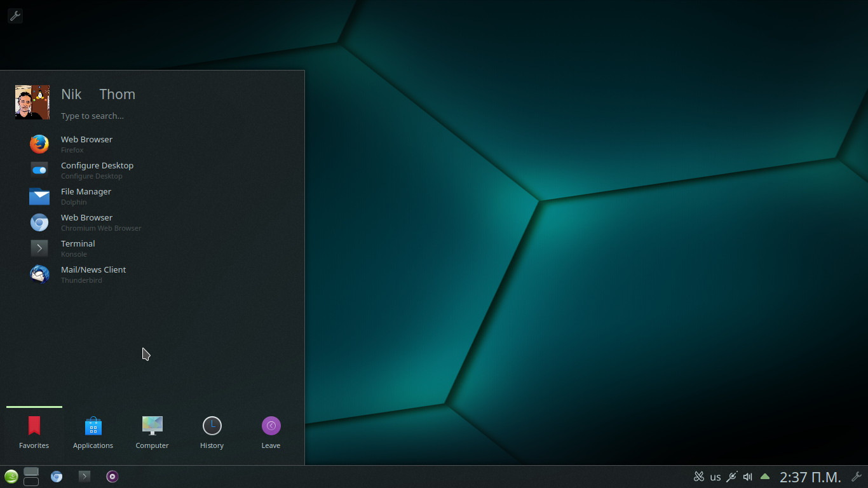The height and width of the screenshot is (488, 868).
Task: Switch to the second virtual desktop in pager
Action: (x=31, y=482)
